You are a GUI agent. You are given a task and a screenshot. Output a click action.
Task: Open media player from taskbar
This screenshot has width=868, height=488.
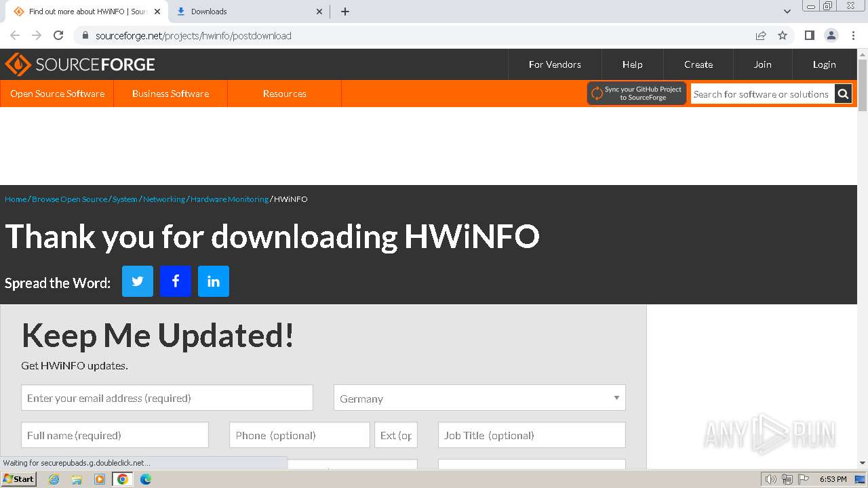[100, 479]
